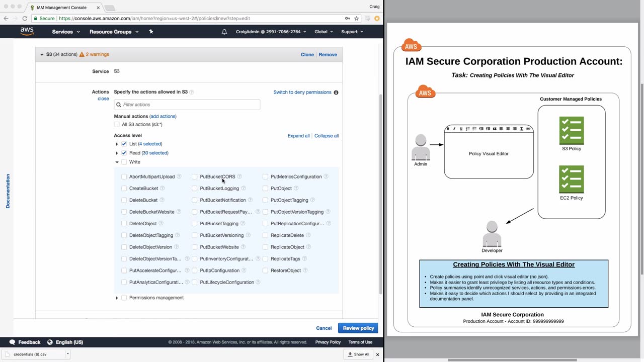Open the credentials (6).csv download options arrow

click(x=67, y=354)
